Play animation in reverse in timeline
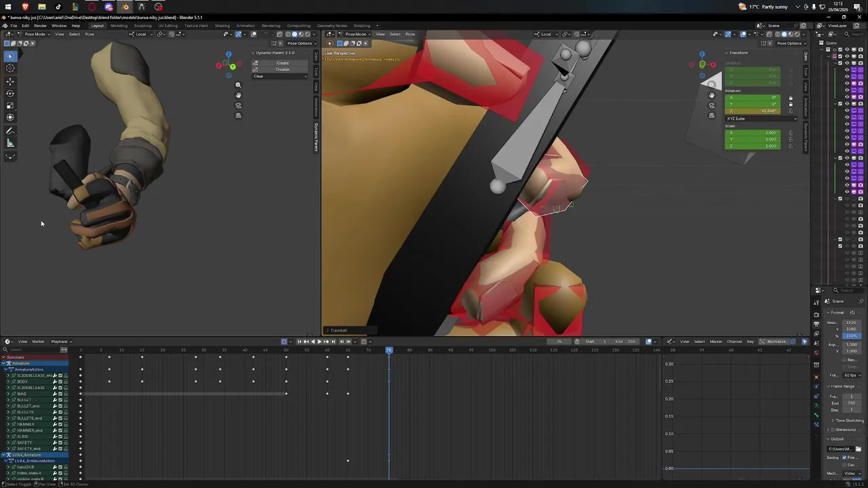 pos(313,342)
